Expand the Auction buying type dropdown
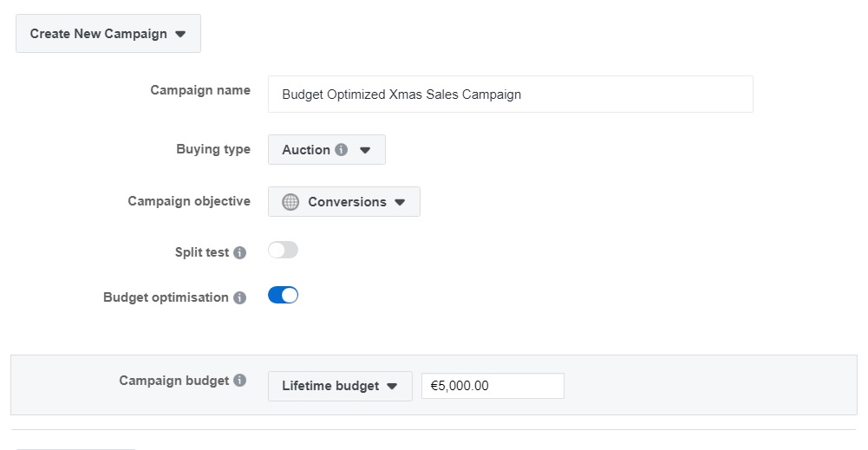This screenshot has width=868, height=450. pyautogui.click(x=327, y=149)
